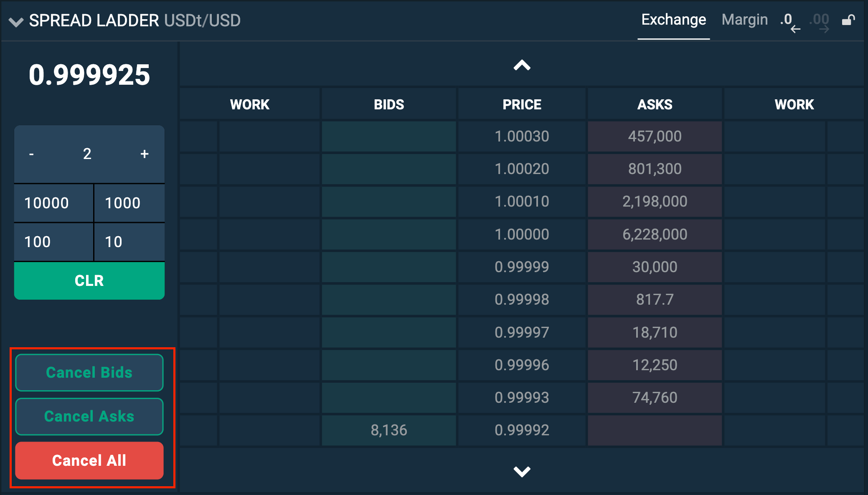This screenshot has width=868, height=495.
Task: Toggle the unlocked padlock icon
Action: click(848, 20)
